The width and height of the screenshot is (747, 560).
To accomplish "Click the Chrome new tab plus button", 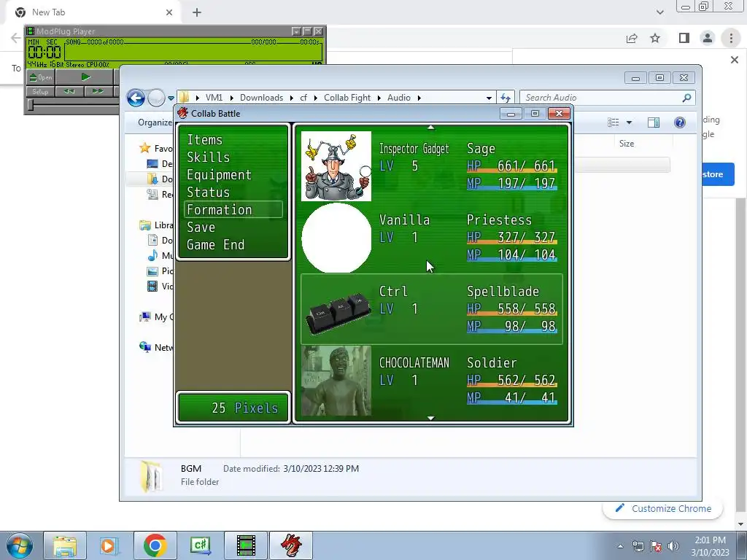I will coord(197,12).
